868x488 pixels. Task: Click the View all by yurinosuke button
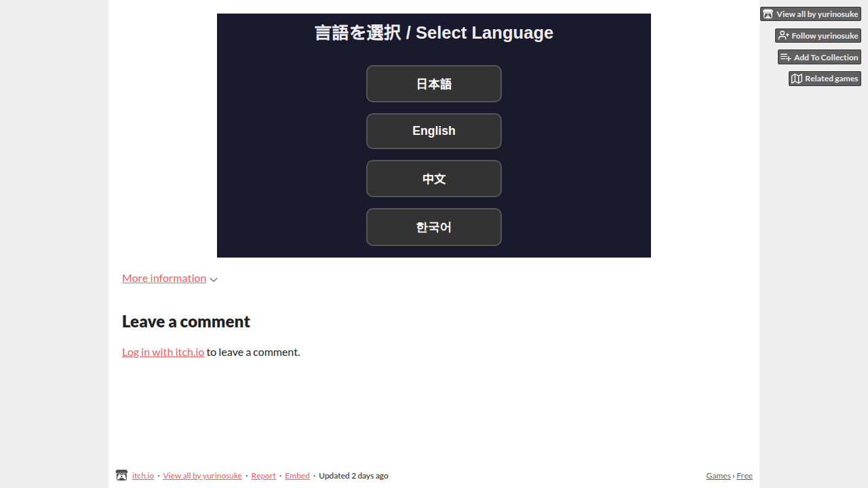(810, 14)
